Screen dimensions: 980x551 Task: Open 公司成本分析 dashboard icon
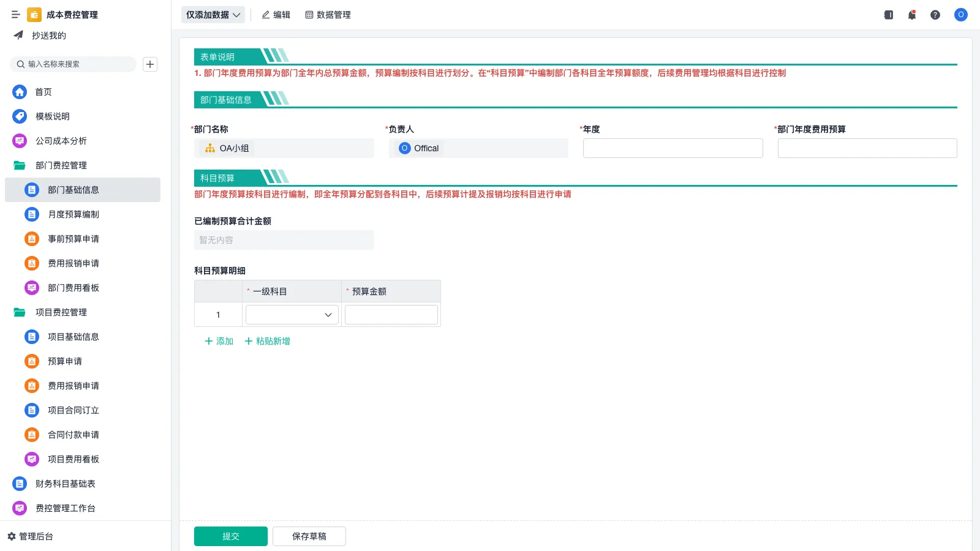click(x=20, y=141)
